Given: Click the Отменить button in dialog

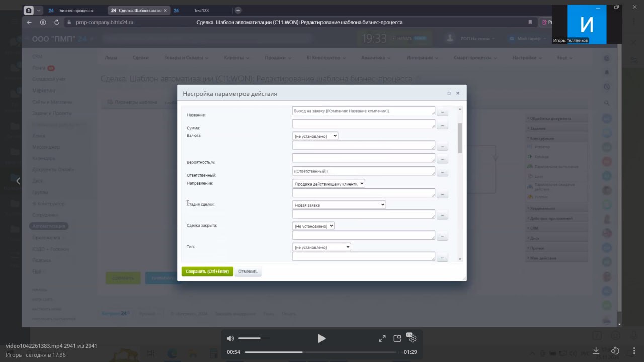Looking at the screenshot, I should pos(248,271).
